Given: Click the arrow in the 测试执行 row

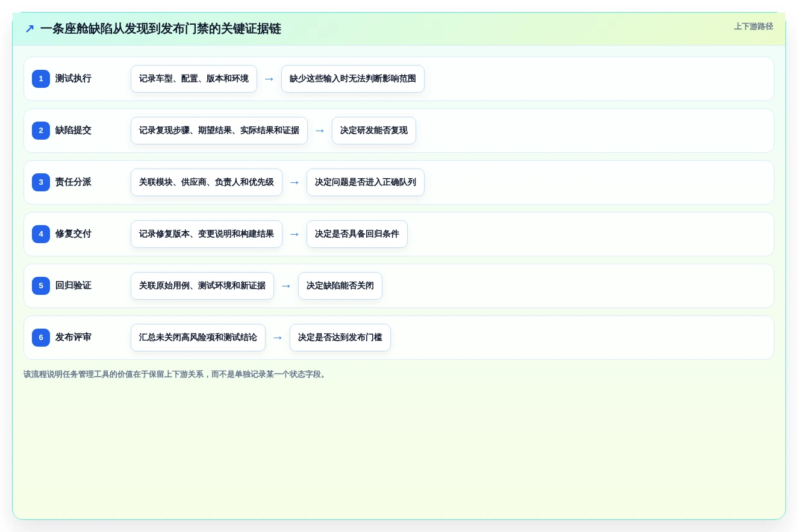Looking at the screenshot, I should click(269, 79).
